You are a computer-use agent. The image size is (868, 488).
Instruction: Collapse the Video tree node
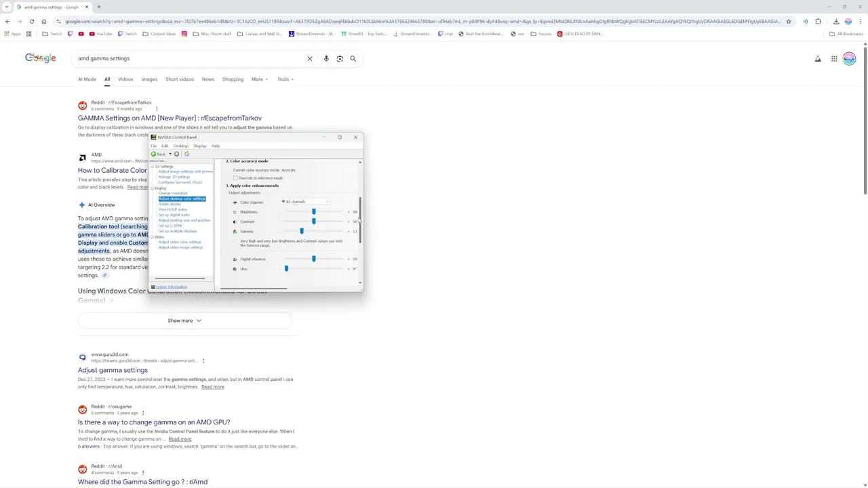pyautogui.click(x=152, y=237)
